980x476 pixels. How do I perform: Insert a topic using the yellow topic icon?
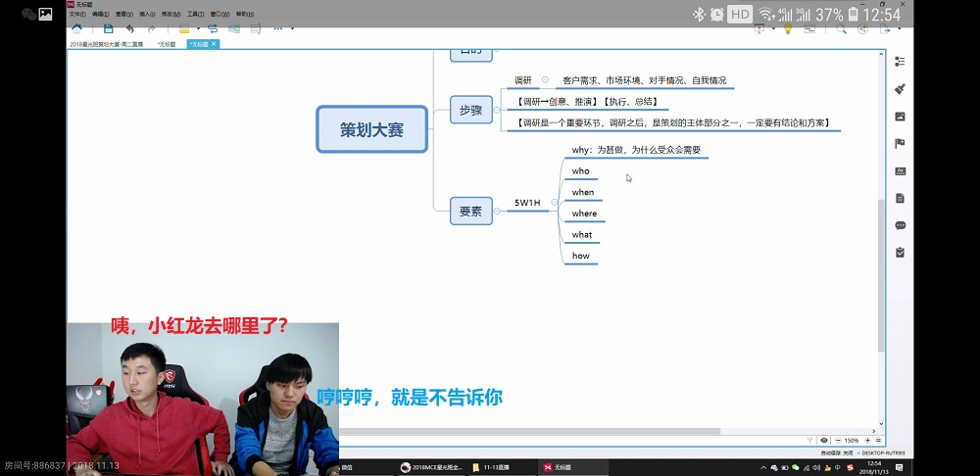184,28
